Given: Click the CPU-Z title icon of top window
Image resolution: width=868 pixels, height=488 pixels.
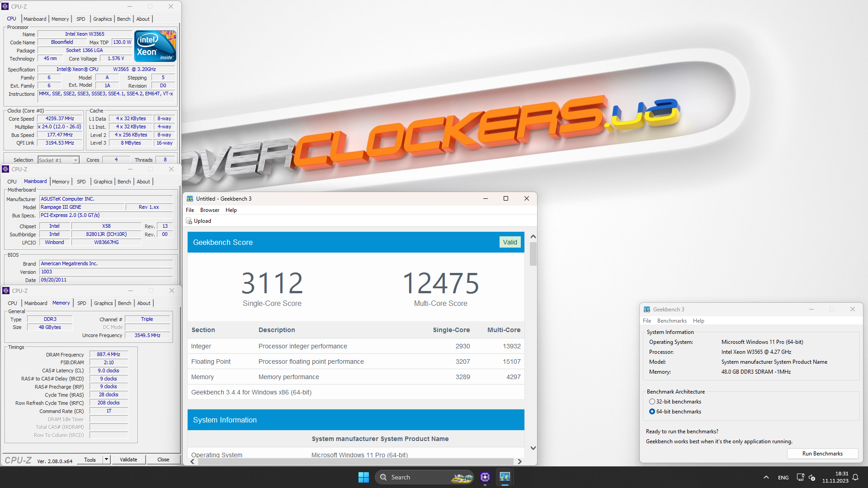Looking at the screenshot, I should [x=5, y=6].
